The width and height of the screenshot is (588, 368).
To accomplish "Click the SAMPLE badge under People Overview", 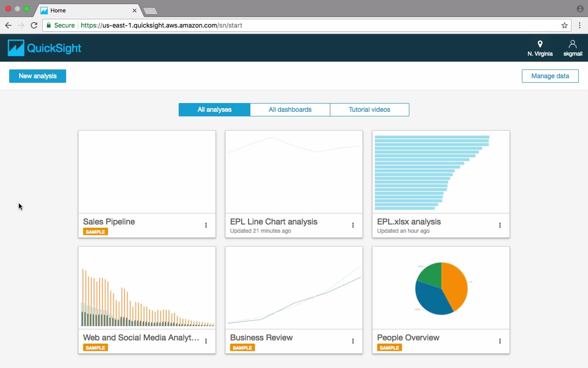I will 390,348.
